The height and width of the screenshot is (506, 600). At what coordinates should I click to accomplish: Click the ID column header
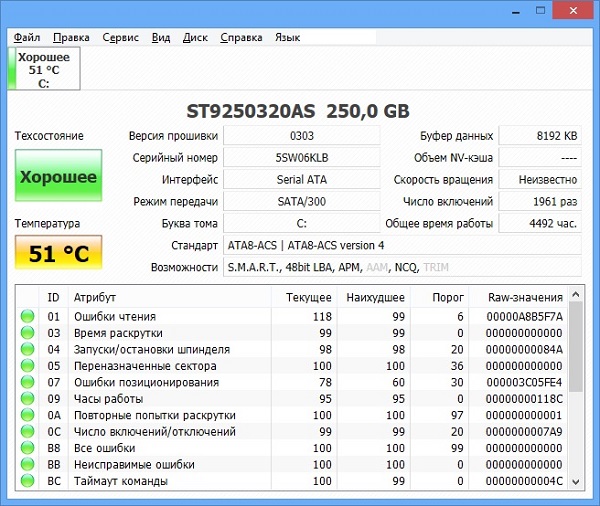tap(54, 297)
